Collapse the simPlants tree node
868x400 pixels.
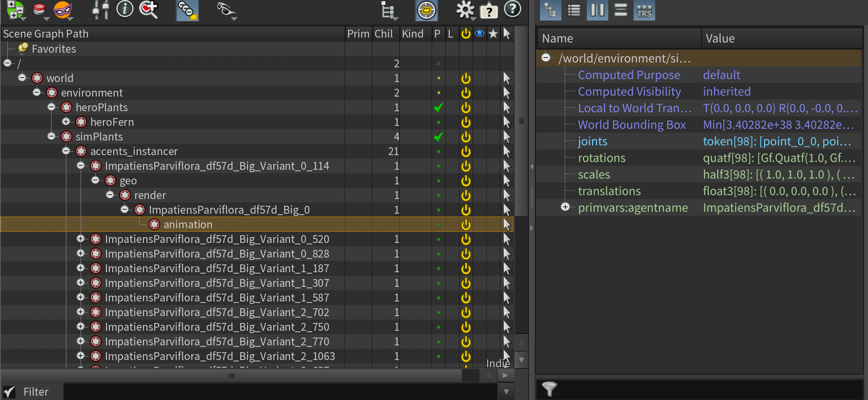pos(51,137)
